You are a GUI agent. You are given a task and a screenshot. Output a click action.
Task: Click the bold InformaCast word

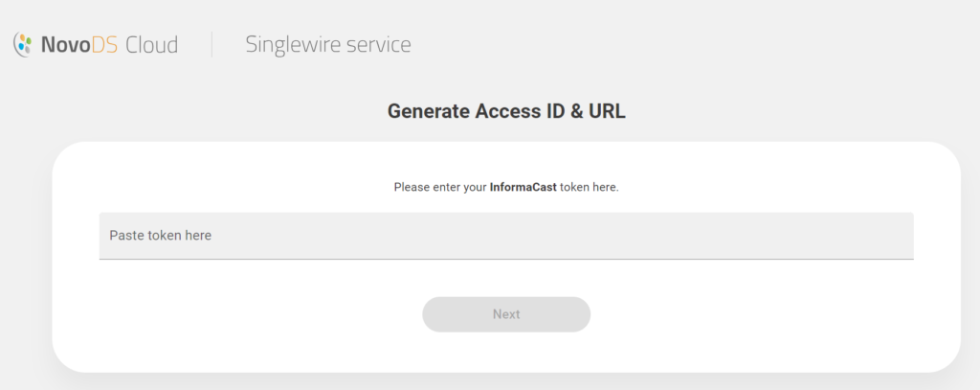(523, 187)
